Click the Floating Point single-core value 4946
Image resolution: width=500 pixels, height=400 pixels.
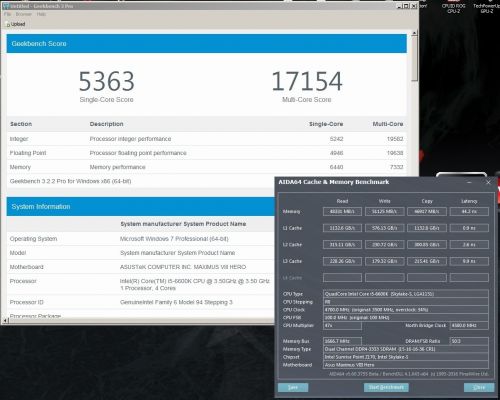click(336, 153)
